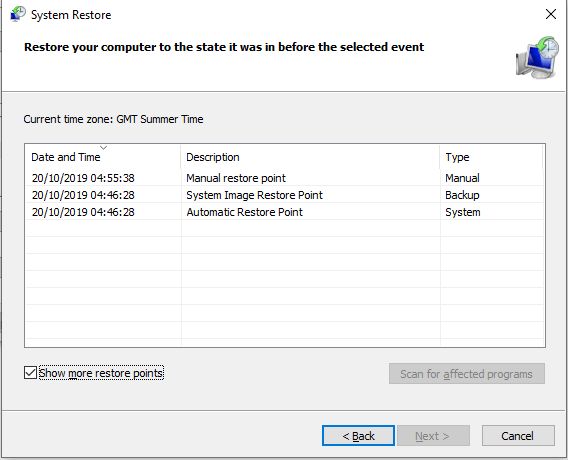Click the restore computer clock icon in header
Viewport: 568px width, 460px height.
538,57
